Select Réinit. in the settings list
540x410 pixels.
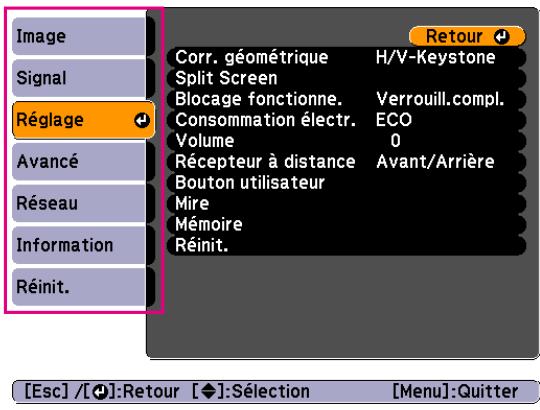click(346, 245)
